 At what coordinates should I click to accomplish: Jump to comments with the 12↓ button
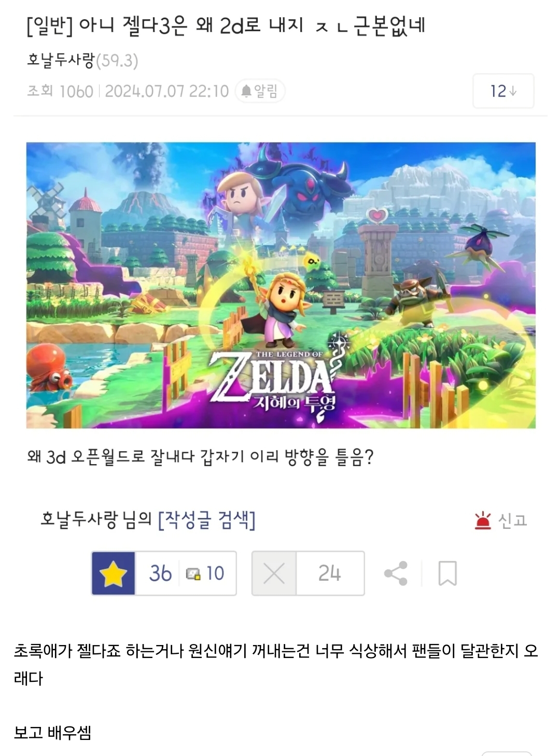503,91
